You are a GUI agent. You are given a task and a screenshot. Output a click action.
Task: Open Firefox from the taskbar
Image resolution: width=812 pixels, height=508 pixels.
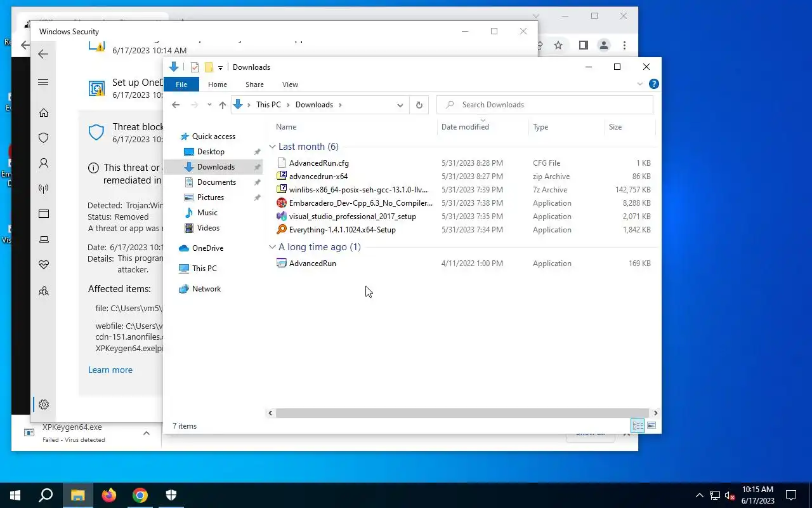click(109, 495)
